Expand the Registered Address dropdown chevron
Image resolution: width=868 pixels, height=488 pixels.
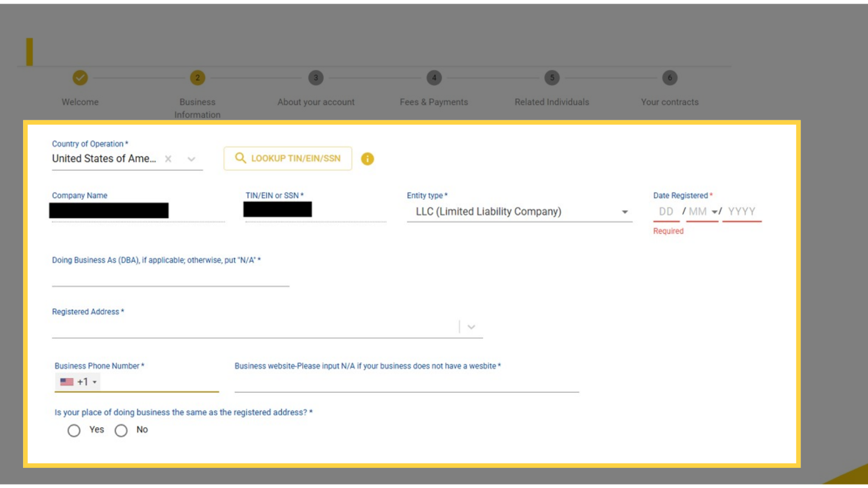(x=471, y=327)
